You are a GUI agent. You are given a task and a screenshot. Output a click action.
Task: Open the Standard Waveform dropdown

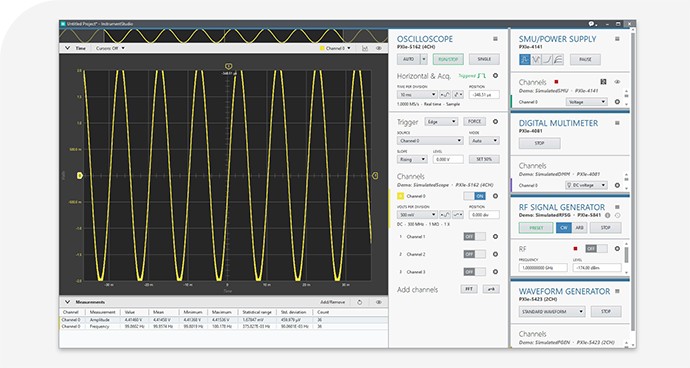click(x=552, y=312)
